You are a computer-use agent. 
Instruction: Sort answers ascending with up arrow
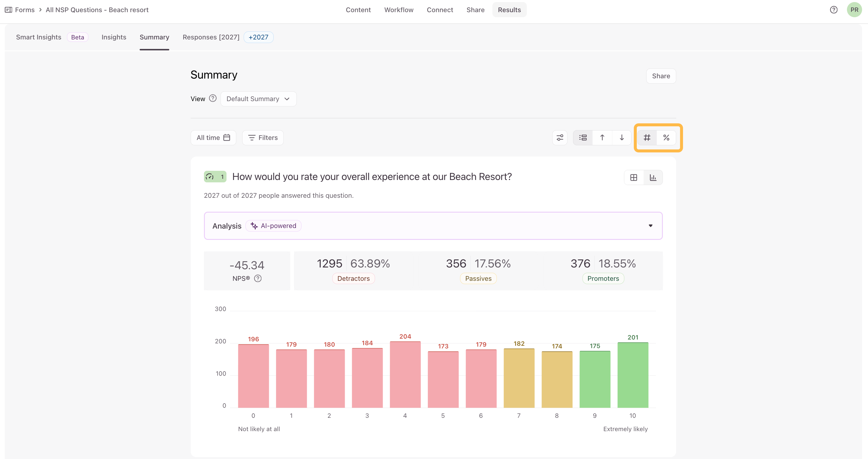(602, 138)
